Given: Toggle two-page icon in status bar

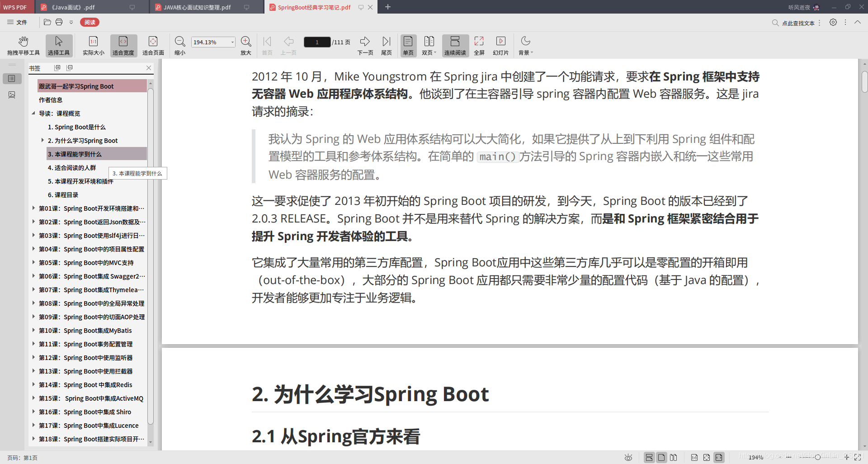Looking at the screenshot, I should 674,457.
